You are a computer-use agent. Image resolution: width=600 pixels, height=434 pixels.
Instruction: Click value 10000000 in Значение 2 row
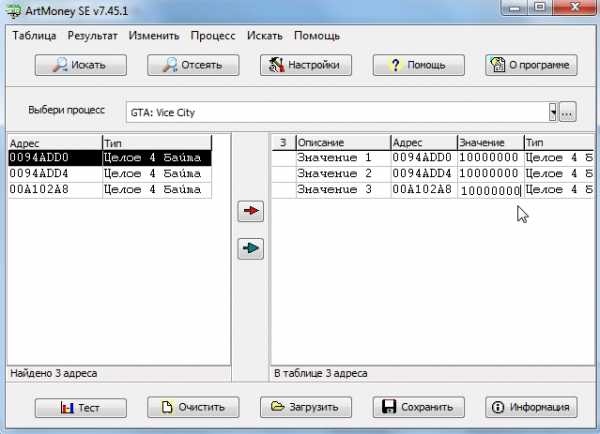[490, 174]
